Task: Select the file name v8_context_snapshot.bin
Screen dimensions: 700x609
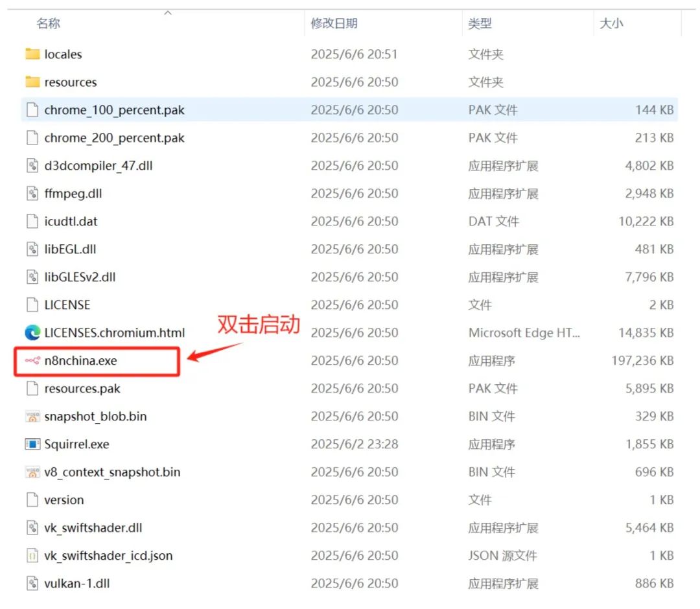Action: click(x=113, y=472)
